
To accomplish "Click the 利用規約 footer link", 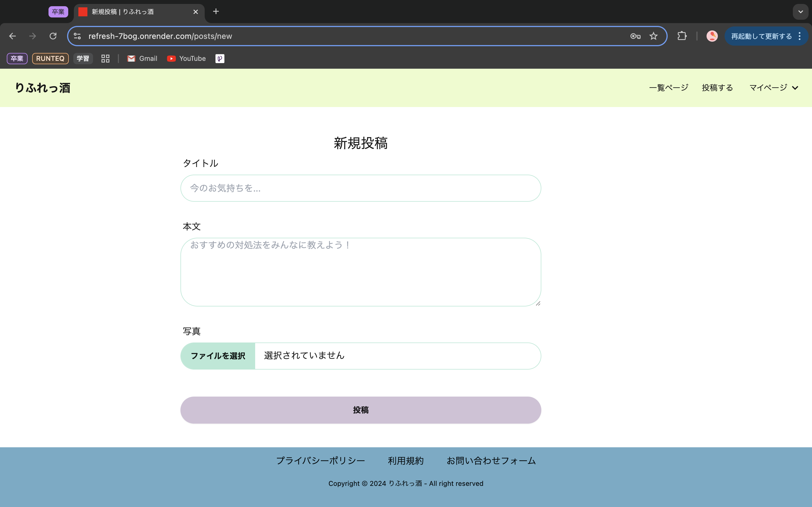I will [x=406, y=461].
